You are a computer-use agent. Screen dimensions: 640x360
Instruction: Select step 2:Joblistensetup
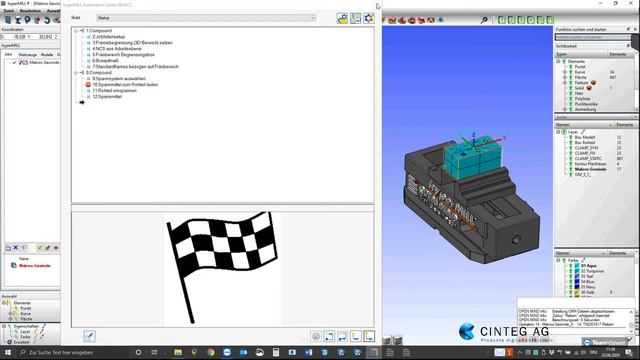[x=108, y=37]
